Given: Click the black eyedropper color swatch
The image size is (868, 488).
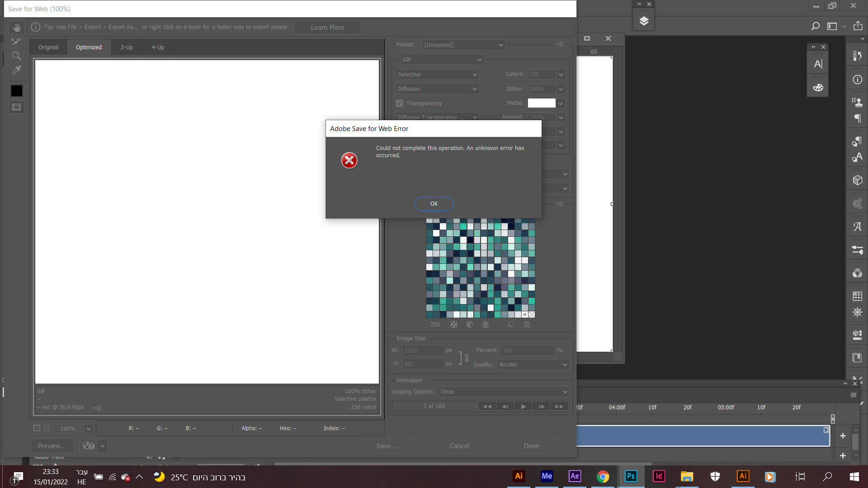Looking at the screenshot, I should point(17,91).
